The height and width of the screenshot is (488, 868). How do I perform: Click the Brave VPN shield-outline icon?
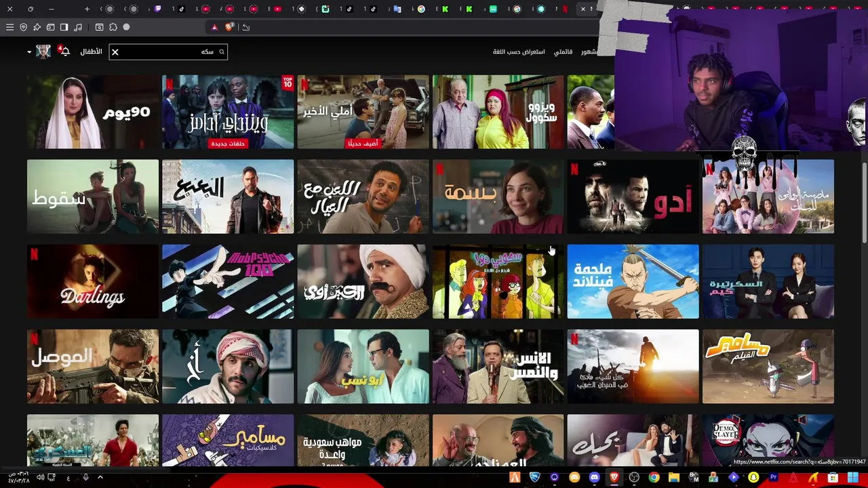pyautogui.click(x=23, y=27)
